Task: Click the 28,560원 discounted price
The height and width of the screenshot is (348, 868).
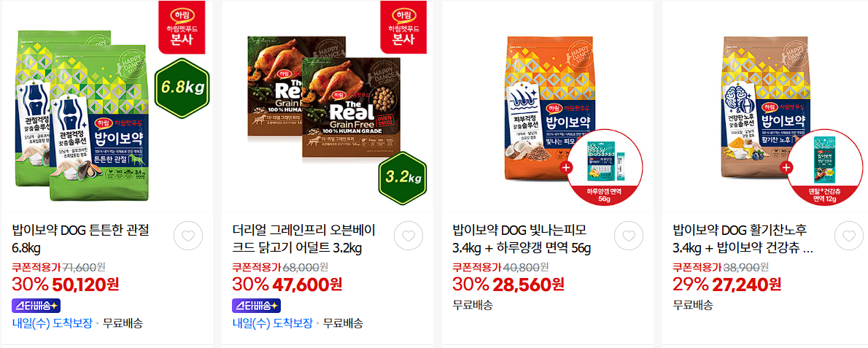Action: tap(528, 285)
